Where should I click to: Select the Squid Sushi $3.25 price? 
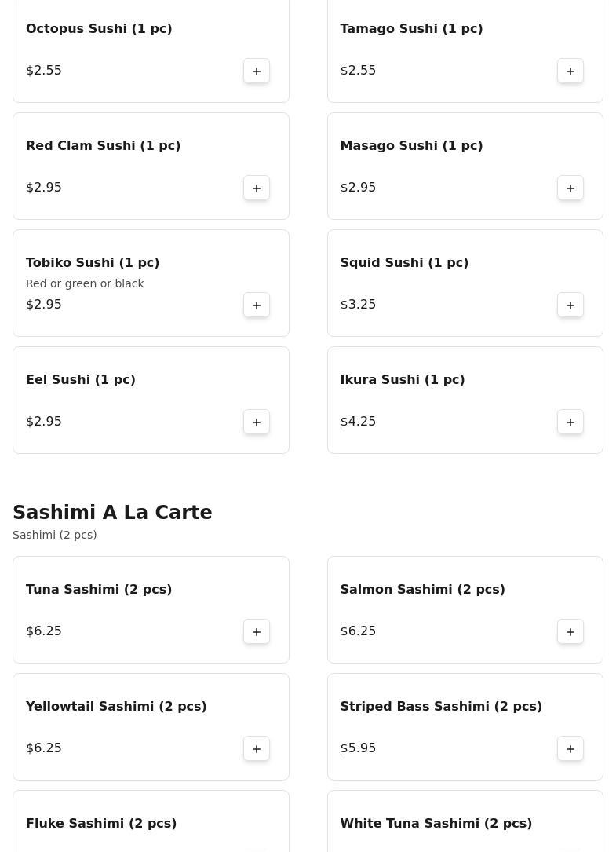pos(358,304)
